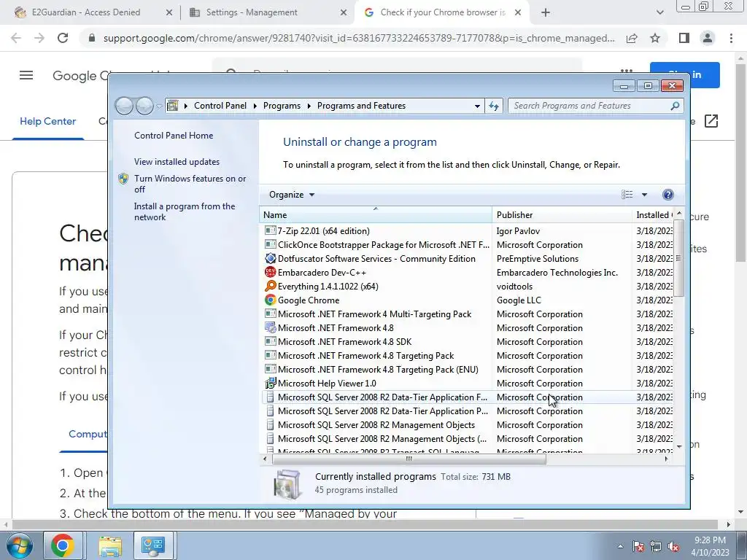Click the Everything 1.4.1.1022 magnifier icon
The width and height of the screenshot is (747, 560).
(270, 286)
